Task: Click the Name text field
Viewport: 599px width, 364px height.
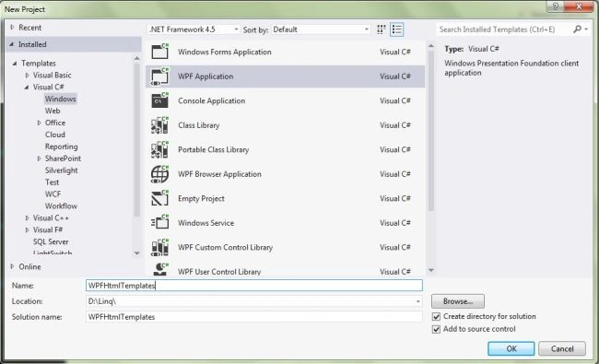Action: tap(254, 286)
